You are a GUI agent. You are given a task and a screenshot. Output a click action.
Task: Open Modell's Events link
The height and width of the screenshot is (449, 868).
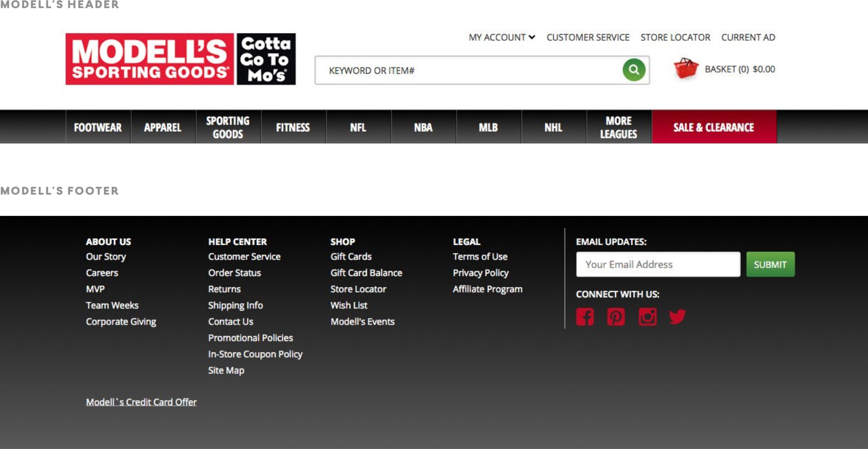pyautogui.click(x=362, y=322)
